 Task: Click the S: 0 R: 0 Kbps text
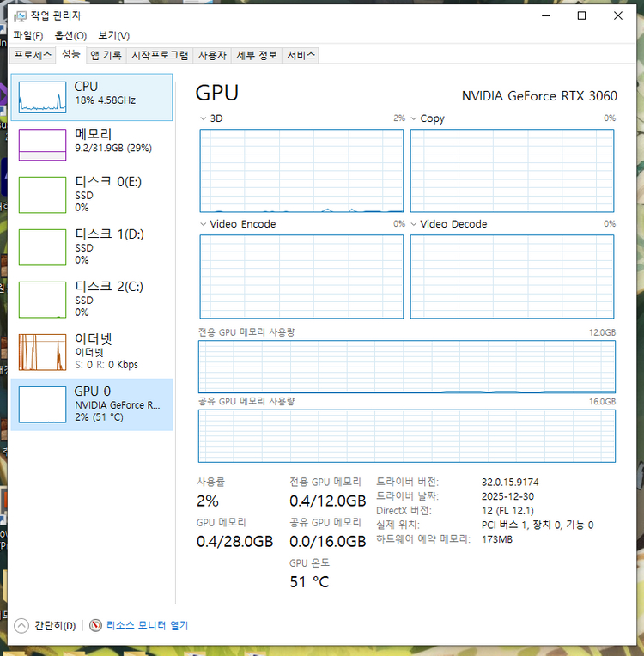pos(106,365)
